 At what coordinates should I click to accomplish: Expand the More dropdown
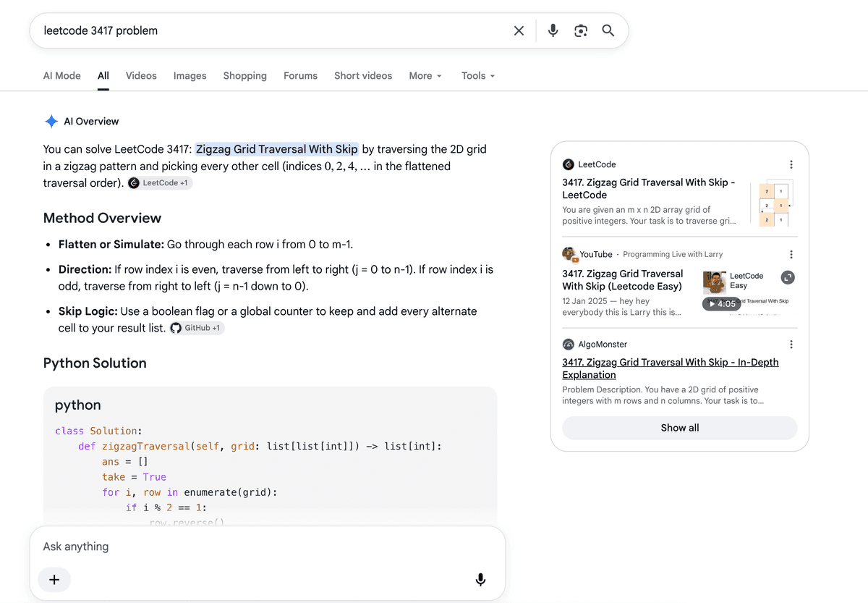425,75
